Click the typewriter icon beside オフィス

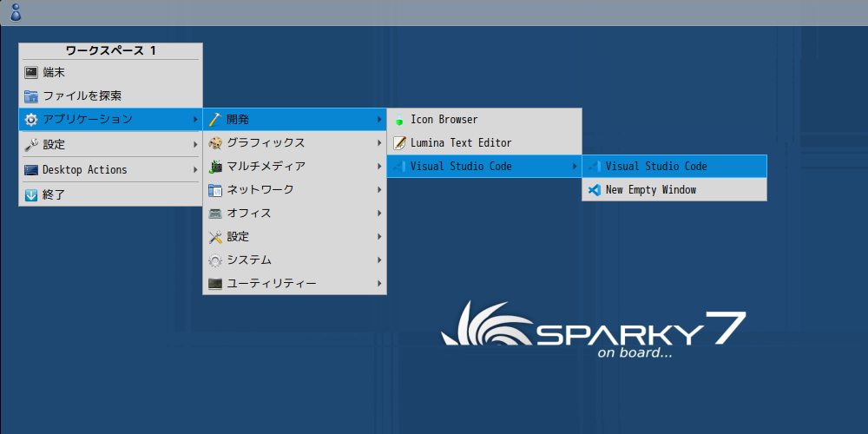(214, 214)
